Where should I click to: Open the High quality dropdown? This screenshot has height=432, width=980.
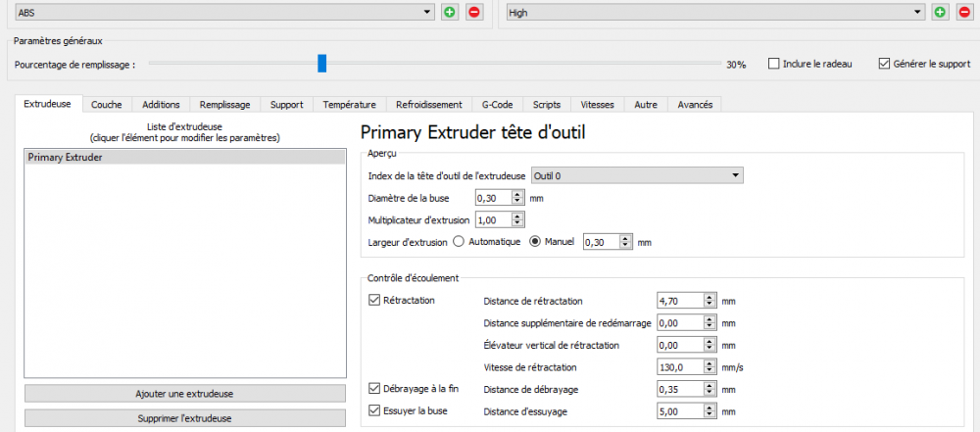(x=716, y=12)
